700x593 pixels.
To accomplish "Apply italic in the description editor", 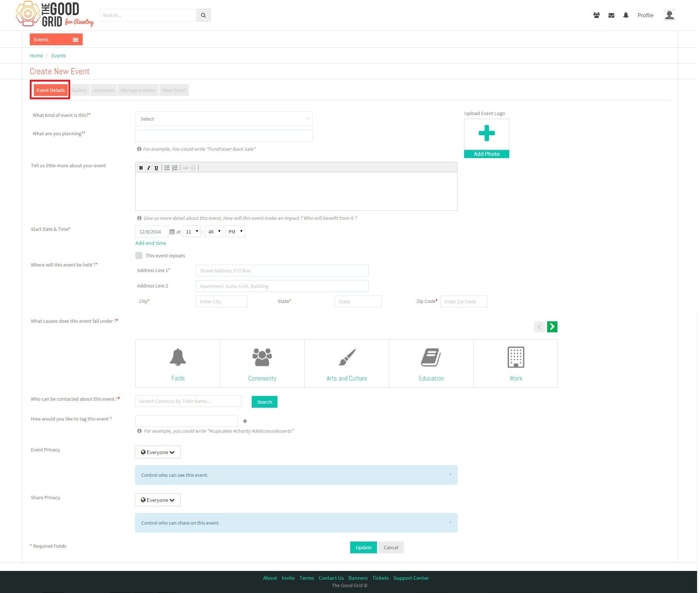I will [x=148, y=168].
